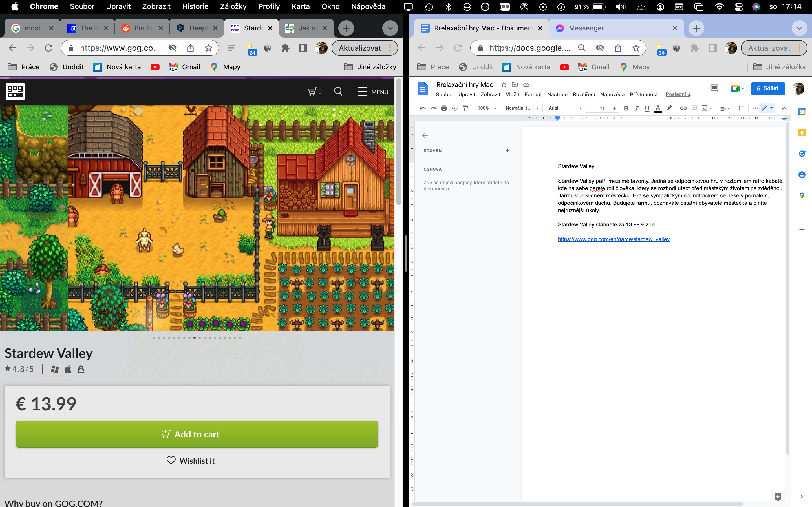This screenshot has width=812, height=507.
Task: Click the GOG search magnifier icon
Action: (338, 91)
